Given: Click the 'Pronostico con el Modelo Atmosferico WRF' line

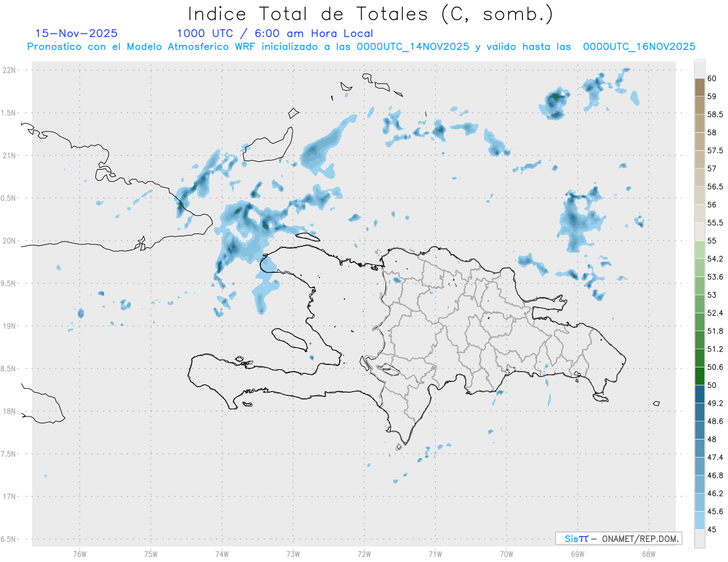Looking at the screenshot, I should [x=361, y=47].
